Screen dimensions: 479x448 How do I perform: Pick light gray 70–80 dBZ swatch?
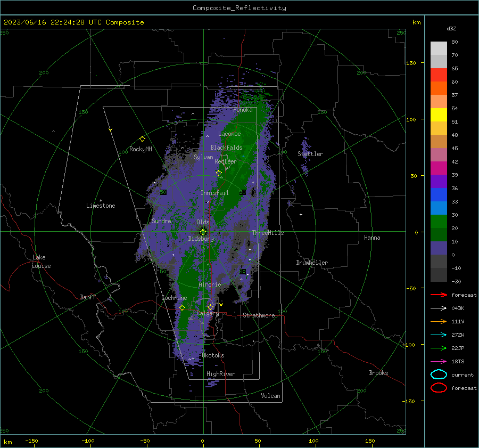[439, 48]
